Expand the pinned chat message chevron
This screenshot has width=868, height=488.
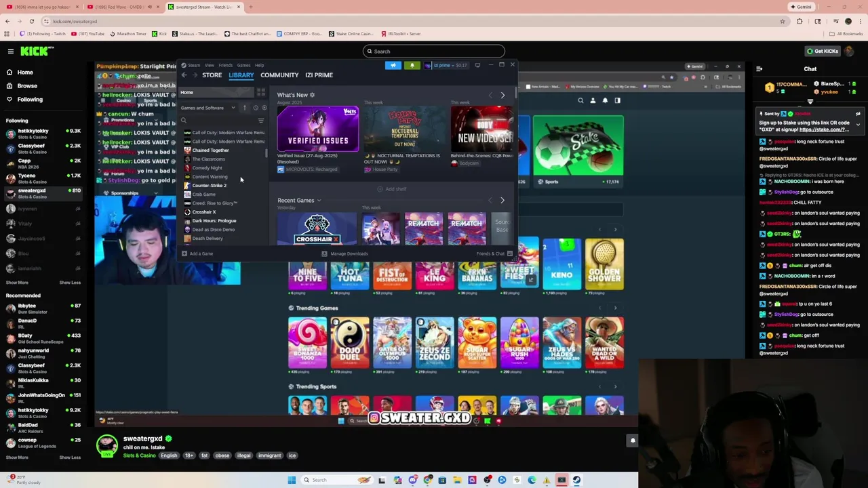(x=858, y=125)
